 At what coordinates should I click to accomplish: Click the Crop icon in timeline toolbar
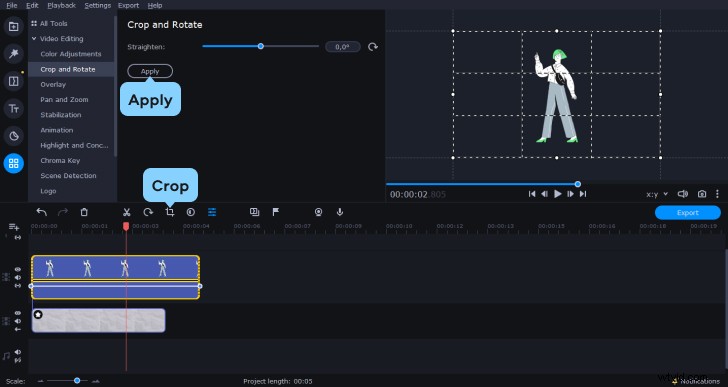[x=169, y=212]
